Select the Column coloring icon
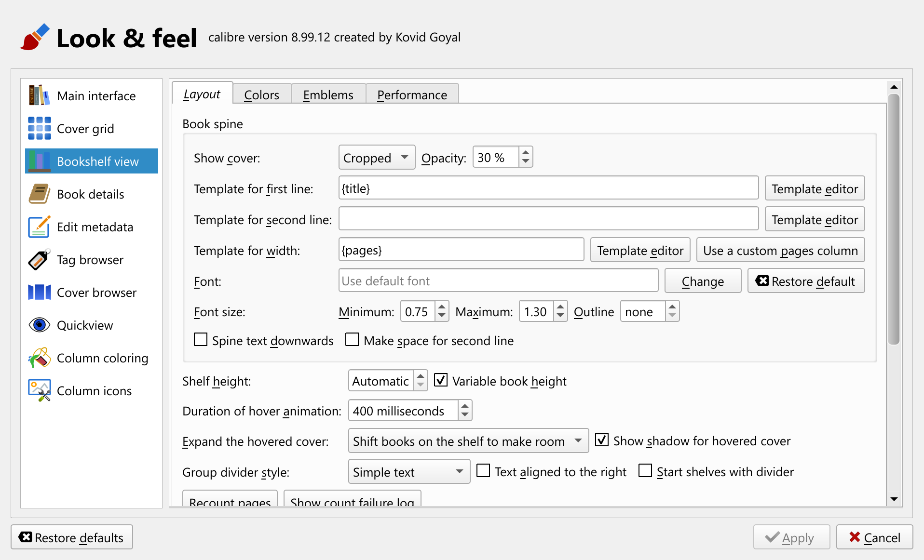Viewport: 924px width, 560px height. [x=39, y=358]
